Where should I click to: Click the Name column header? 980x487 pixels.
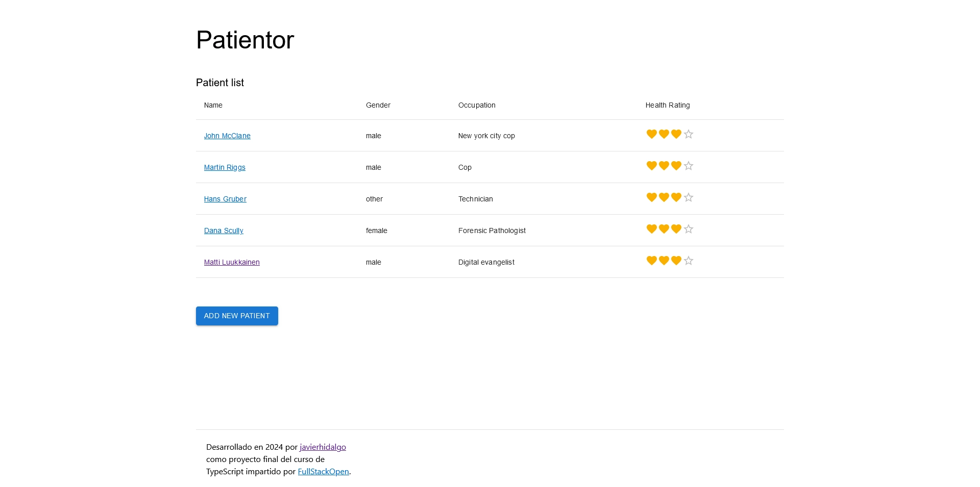(213, 105)
